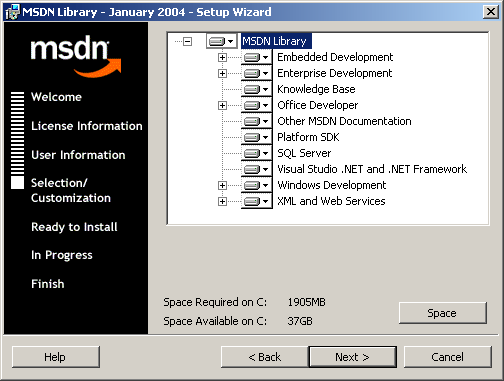The image size is (504, 381).
Task: Expand the Office Developer node
Action: click(x=222, y=106)
